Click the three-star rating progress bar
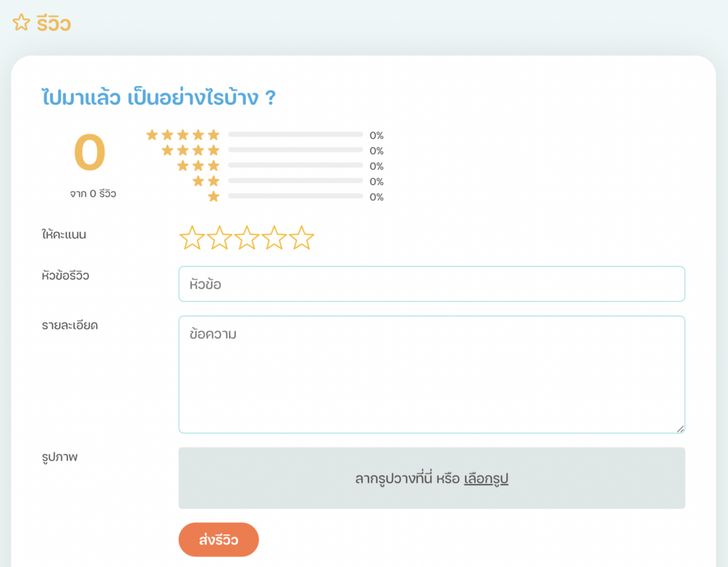 295,165
